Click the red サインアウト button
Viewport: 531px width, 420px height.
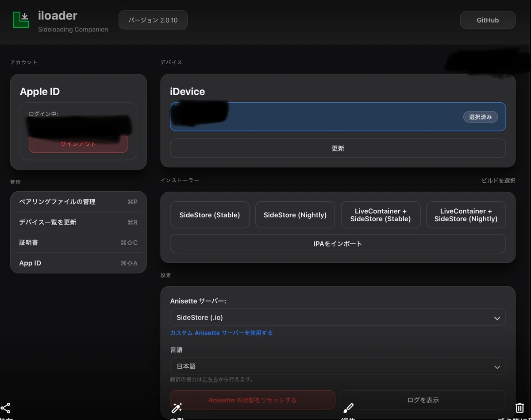click(x=78, y=144)
